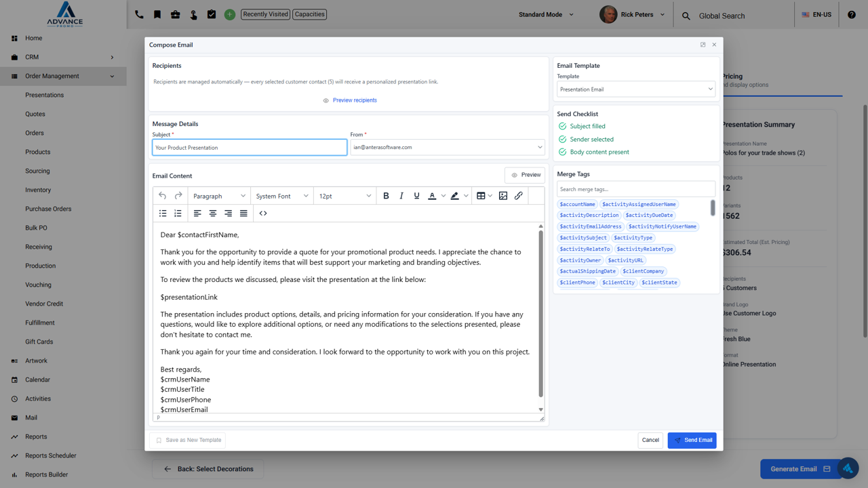
Task: Open Artwork in sidebar
Action: pos(36,361)
